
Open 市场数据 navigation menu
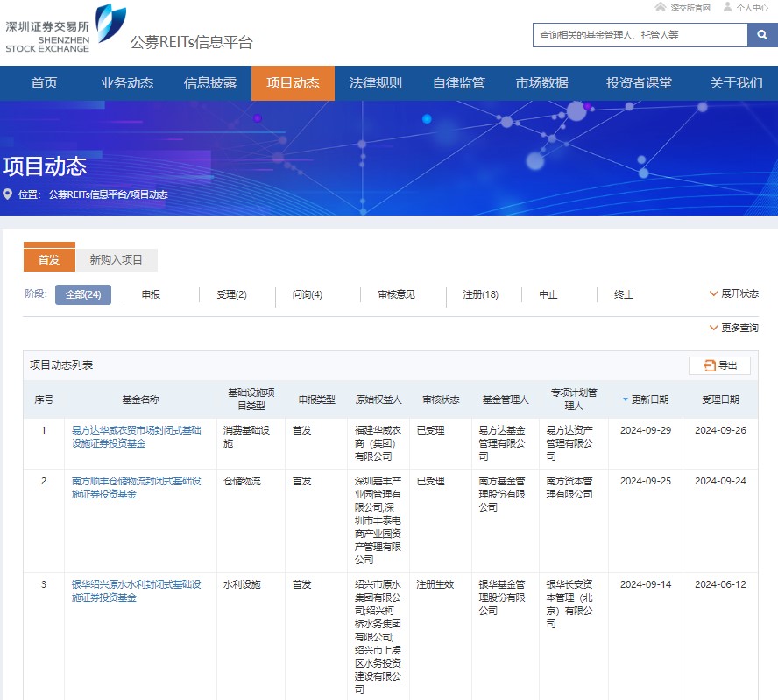click(x=541, y=83)
